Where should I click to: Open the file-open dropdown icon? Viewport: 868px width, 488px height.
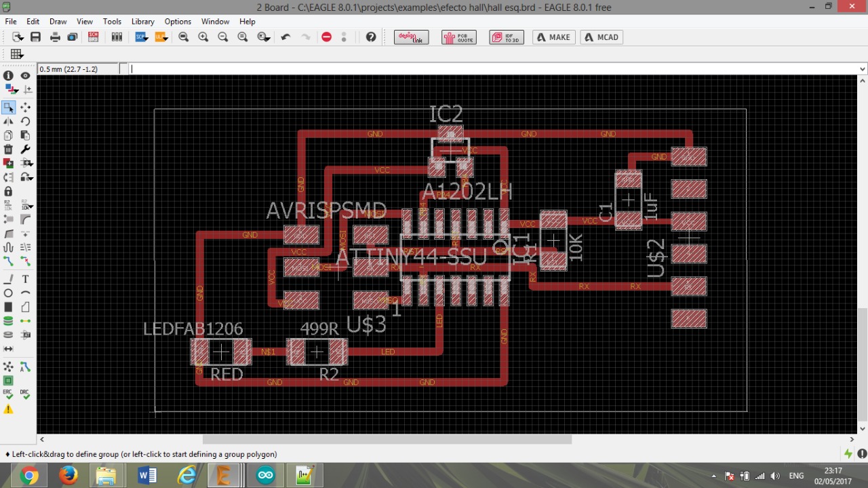pos(18,37)
